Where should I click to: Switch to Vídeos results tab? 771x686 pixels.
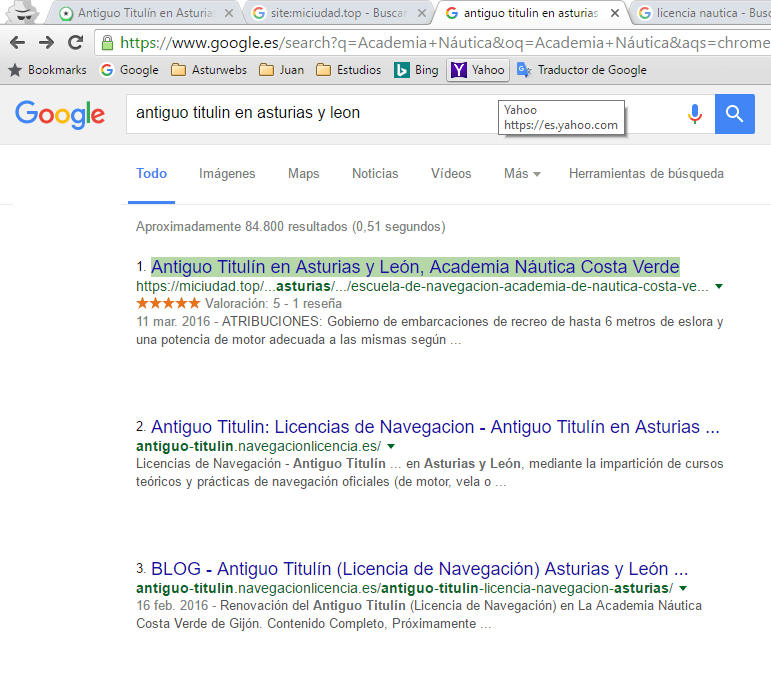[451, 174]
